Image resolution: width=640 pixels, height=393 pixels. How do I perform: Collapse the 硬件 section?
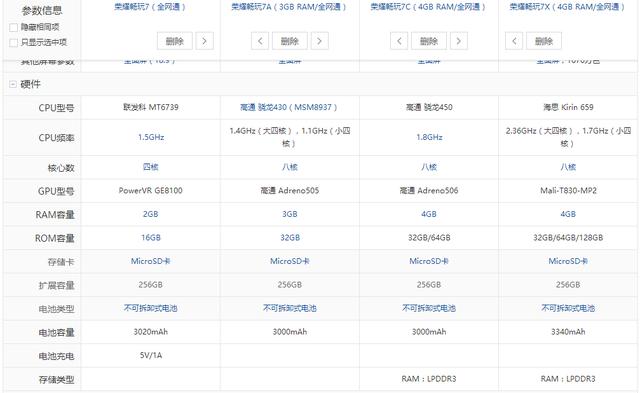[x=13, y=84]
